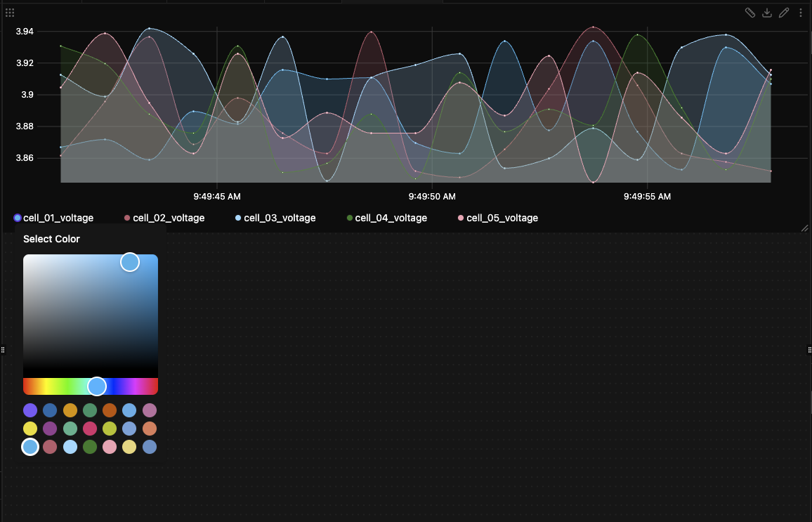Viewport: 812px width, 522px height.
Task: Click the left panel splitter handle
Action: point(3,349)
